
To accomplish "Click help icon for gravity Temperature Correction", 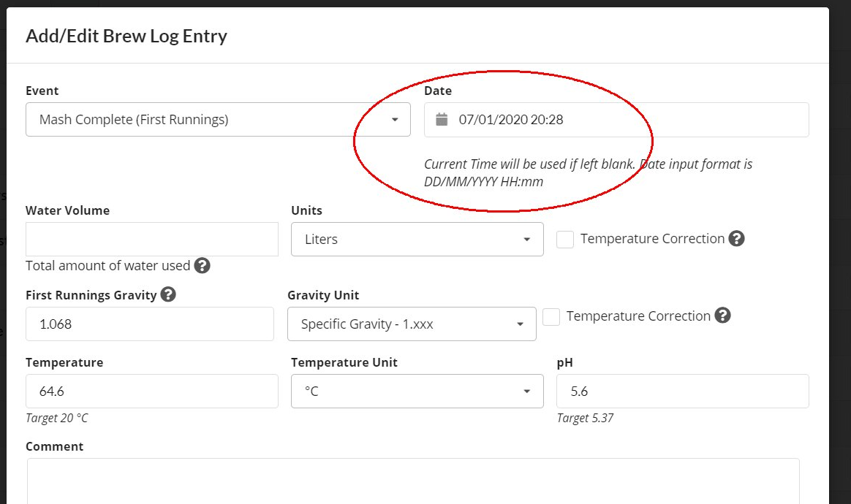I will click(722, 316).
